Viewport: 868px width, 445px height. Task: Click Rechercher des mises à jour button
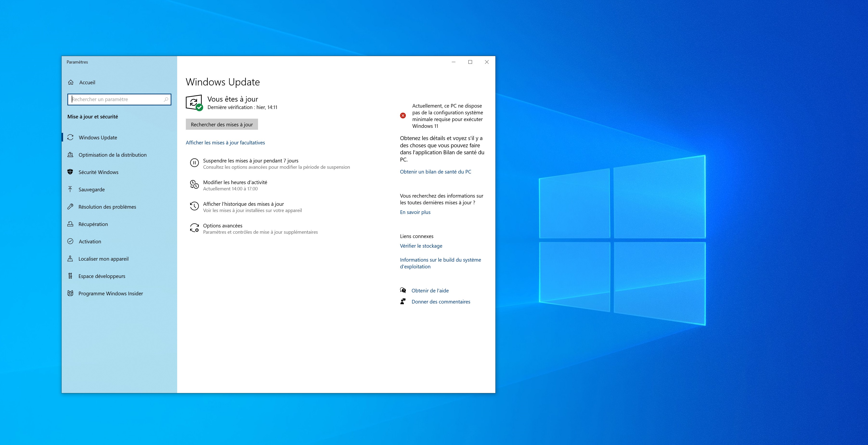[x=221, y=124]
